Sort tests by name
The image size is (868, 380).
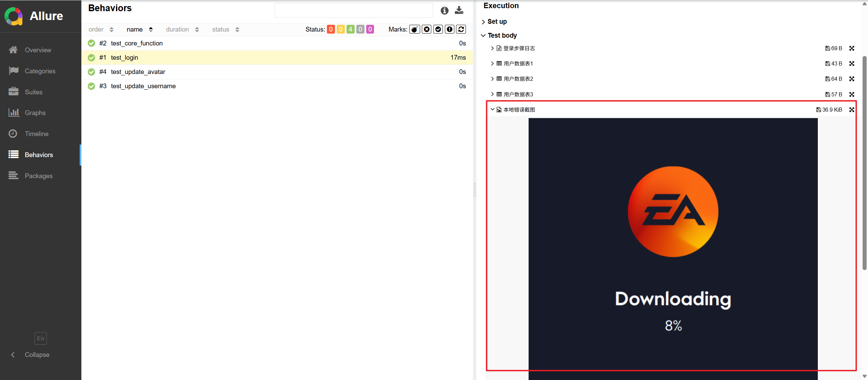pyautogui.click(x=140, y=30)
